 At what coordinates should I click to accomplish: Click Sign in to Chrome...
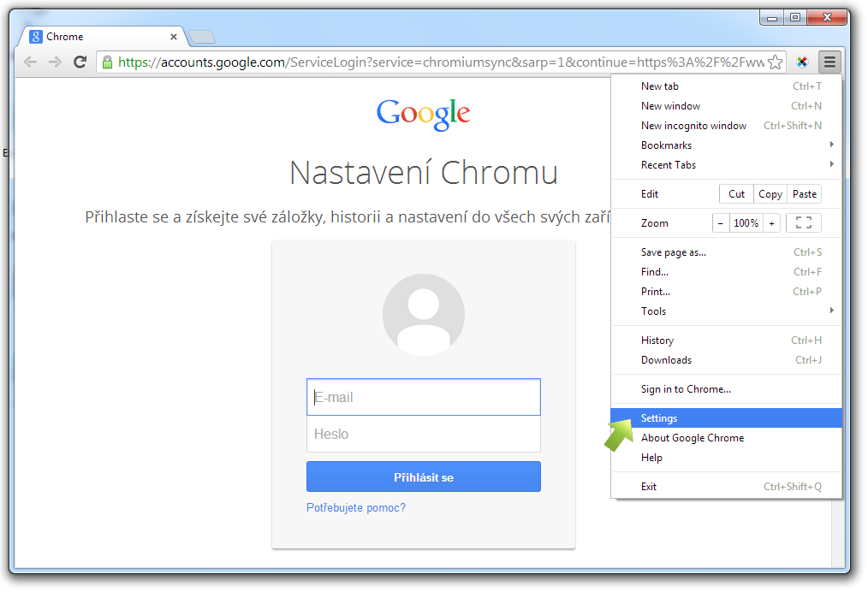(x=726, y=389)
